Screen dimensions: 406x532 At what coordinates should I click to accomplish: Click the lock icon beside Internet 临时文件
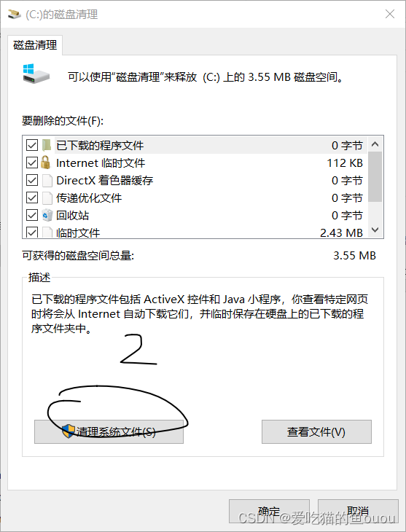[x=45, y=163]
